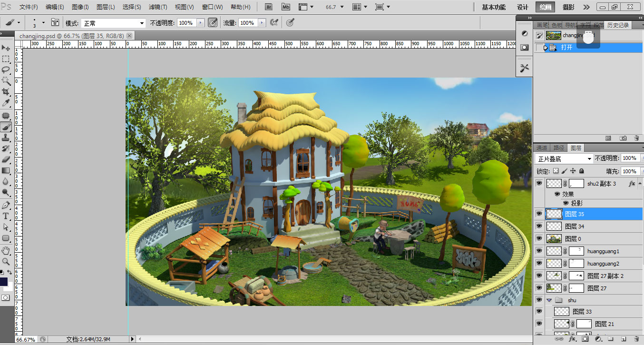Viewport: 644px width, 345px height.
Task: Select the Horizontal Type tool
Action: pyautogui.click(x=6, y=216)
